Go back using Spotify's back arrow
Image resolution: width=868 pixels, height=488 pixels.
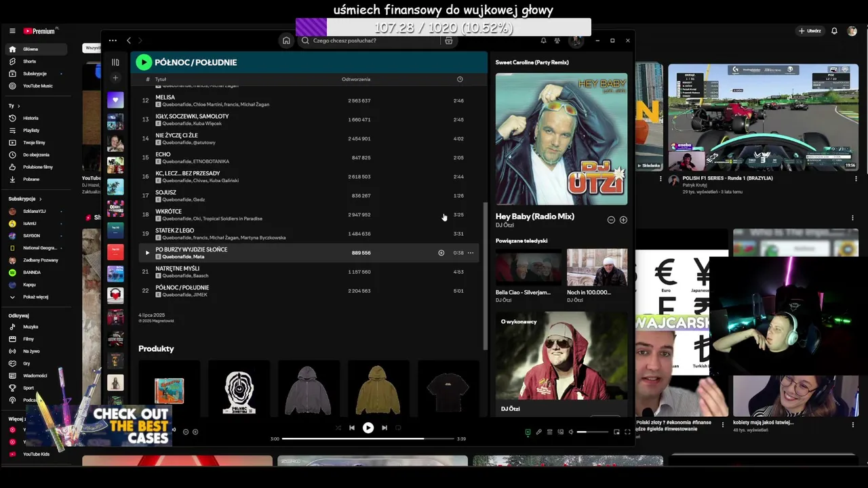click(x=129, y=41)
